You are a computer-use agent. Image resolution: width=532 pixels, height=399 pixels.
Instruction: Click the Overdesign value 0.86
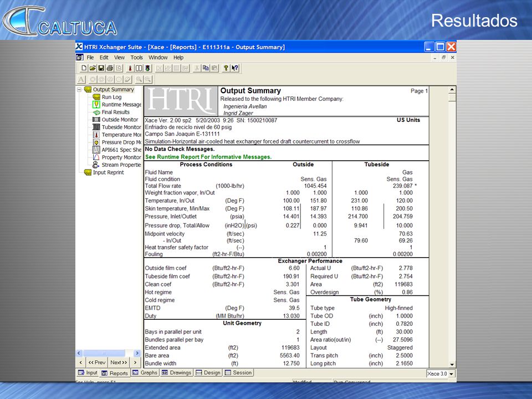point(407,292)
